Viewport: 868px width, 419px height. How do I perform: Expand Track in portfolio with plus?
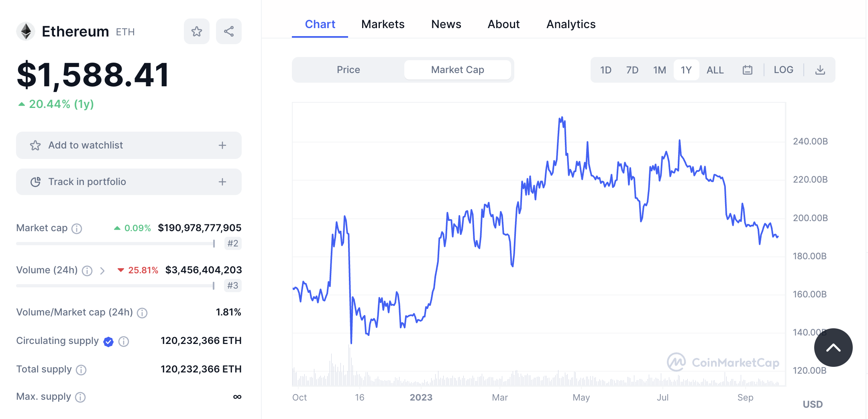pos(222,182)
